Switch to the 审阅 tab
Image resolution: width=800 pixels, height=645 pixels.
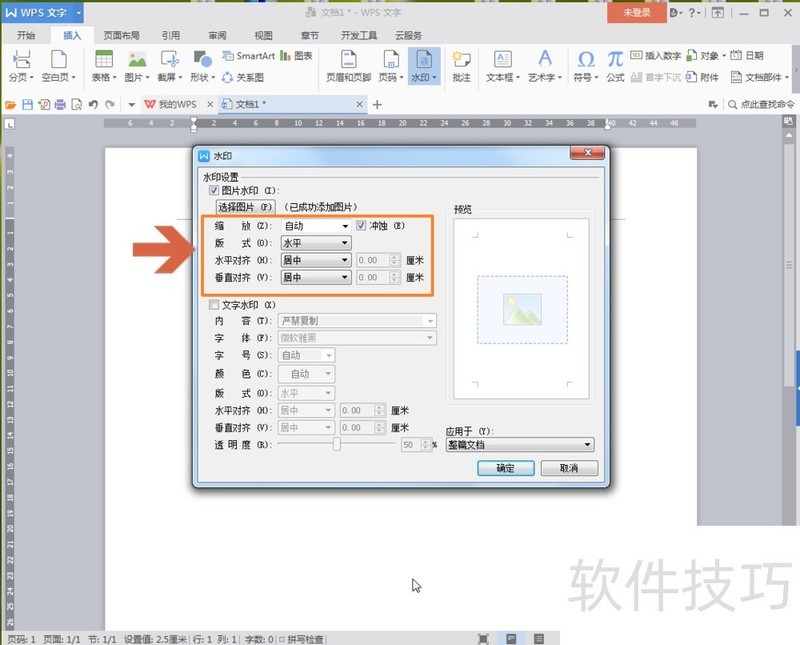(217, 35)
